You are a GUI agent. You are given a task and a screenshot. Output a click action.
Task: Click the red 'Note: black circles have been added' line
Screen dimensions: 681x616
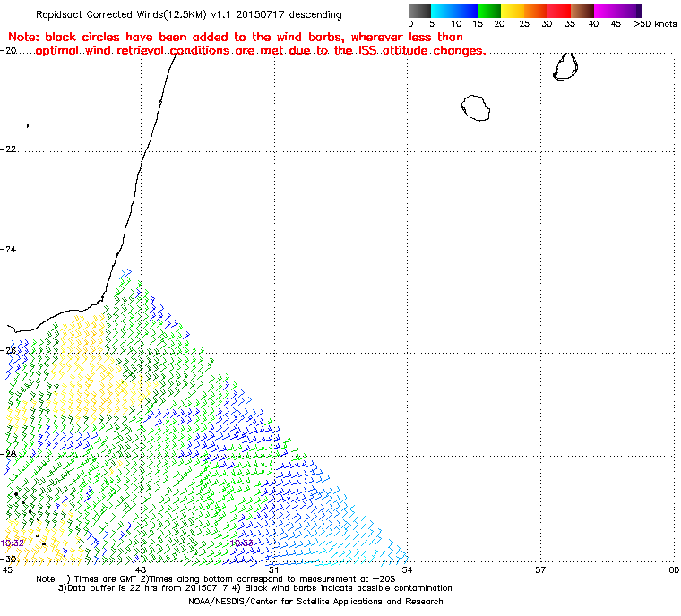pos(236,37)
